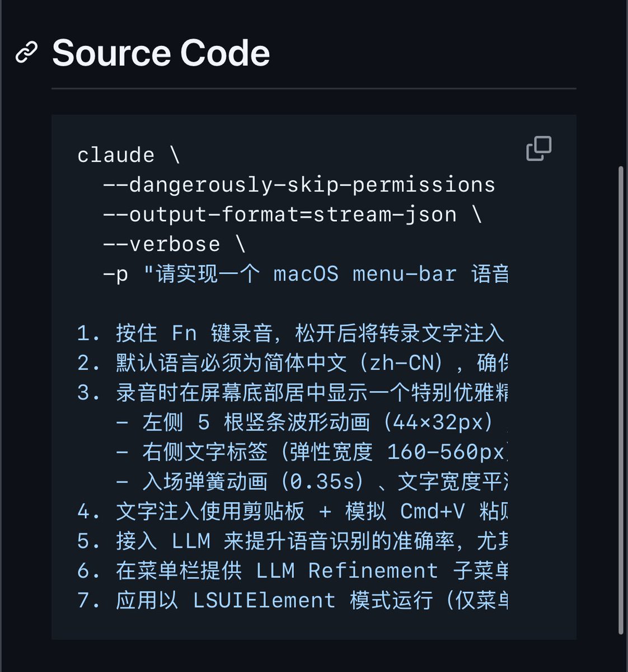The width and height of the screenshot is (628, 672).
Task: Click the text 'claude \'
Action: (128, 155)
